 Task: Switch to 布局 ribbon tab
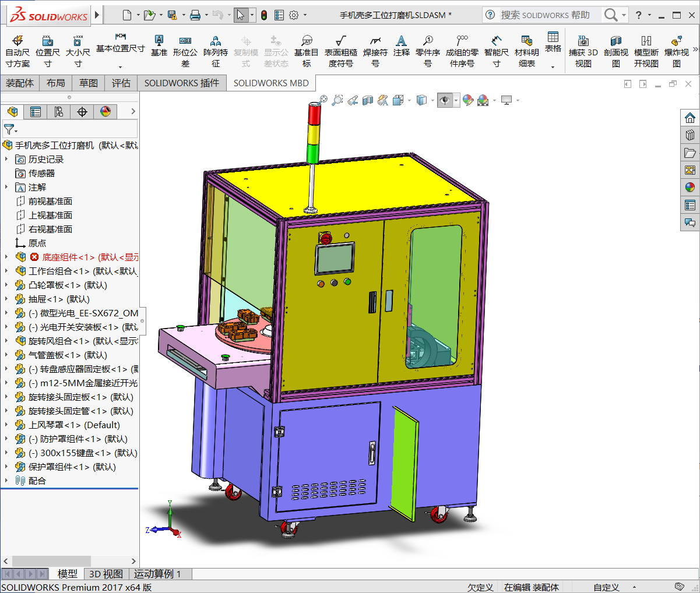tap(56, 83)
